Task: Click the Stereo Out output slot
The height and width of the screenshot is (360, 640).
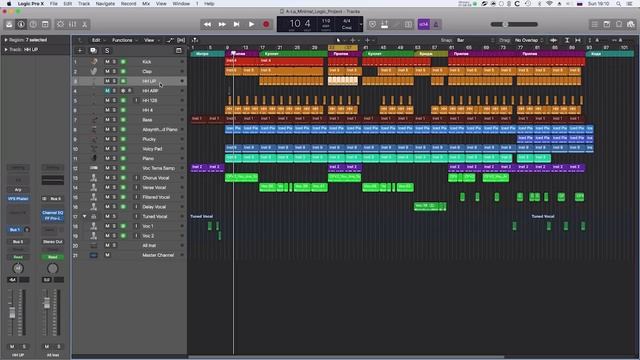Action: pos(53,242)
